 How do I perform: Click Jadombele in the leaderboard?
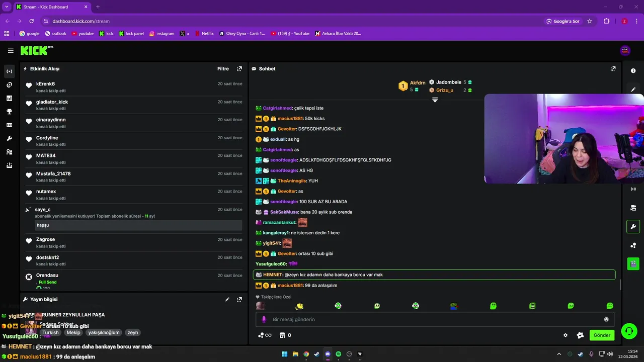pyautogui.click(x=449, y=82)
